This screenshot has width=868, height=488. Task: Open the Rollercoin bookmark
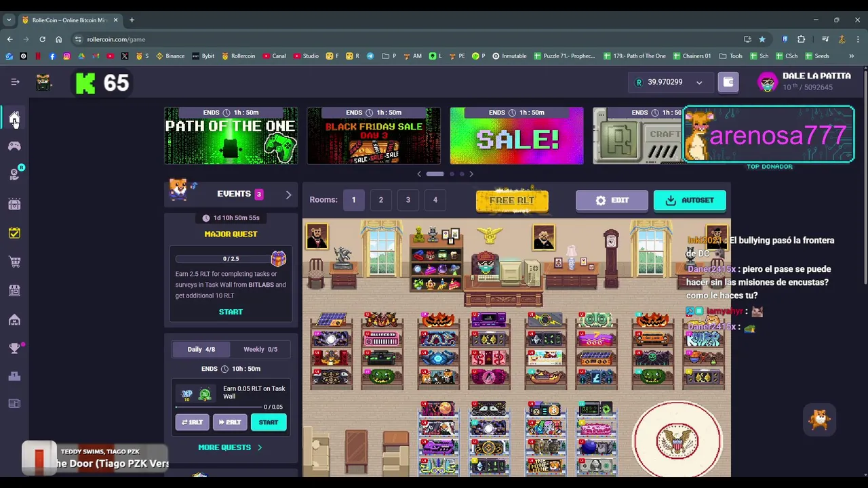tap(239, 56)
